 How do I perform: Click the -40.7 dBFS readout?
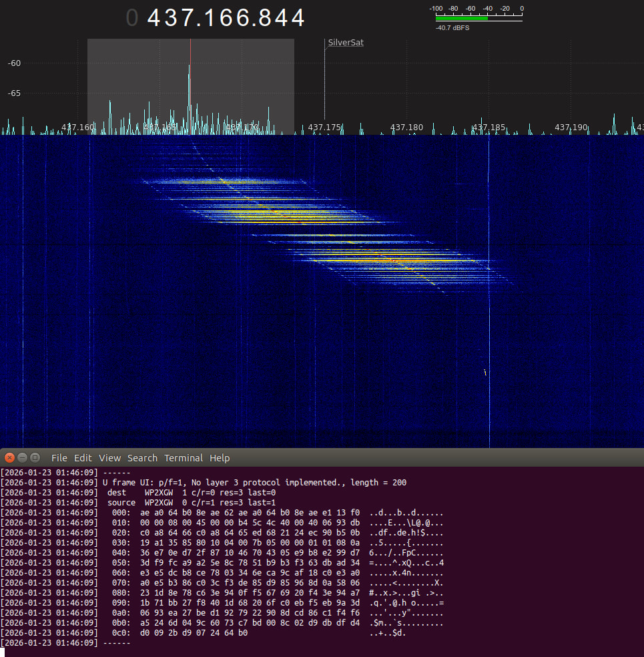click(453, 29)
